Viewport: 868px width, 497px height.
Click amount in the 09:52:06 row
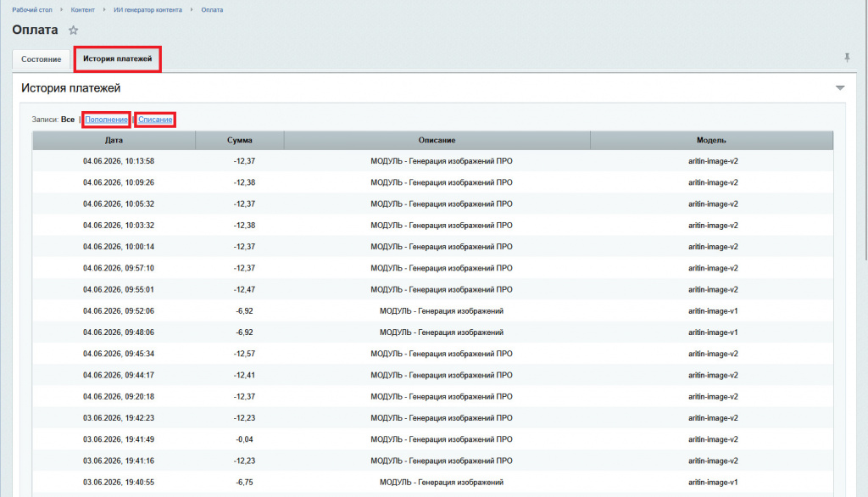[x=244, y=311]
